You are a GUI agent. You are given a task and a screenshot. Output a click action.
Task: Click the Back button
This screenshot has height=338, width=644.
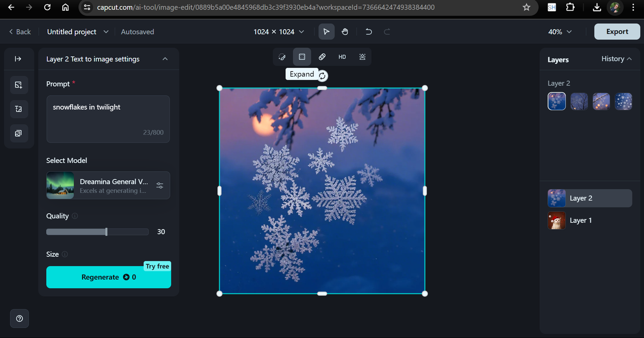click(20, 32)
